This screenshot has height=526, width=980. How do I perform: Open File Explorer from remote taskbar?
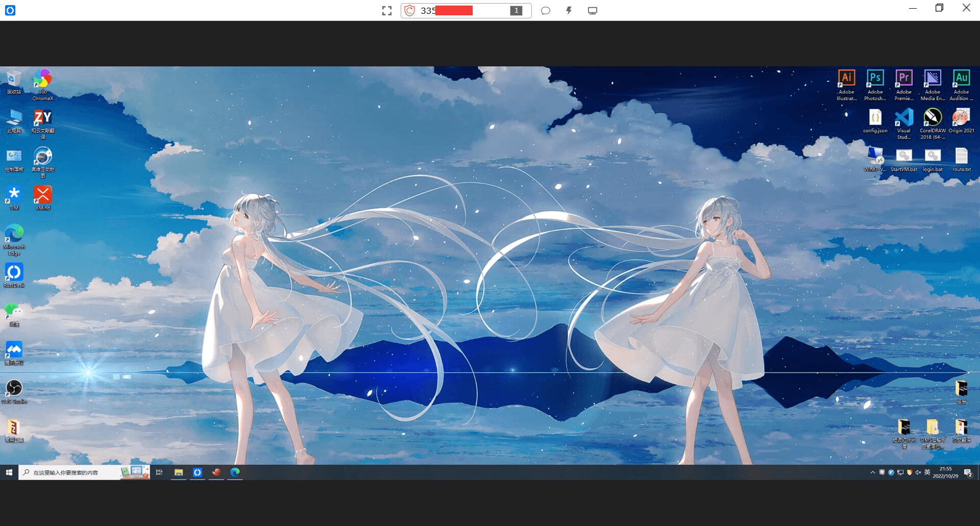pos(179,472)
